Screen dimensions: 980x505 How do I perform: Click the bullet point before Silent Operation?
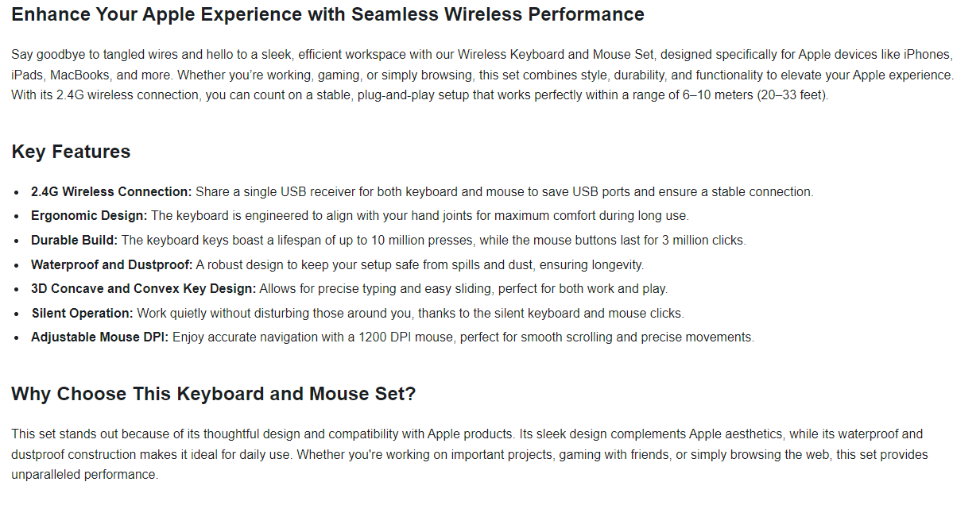click(x=17, y=314)
